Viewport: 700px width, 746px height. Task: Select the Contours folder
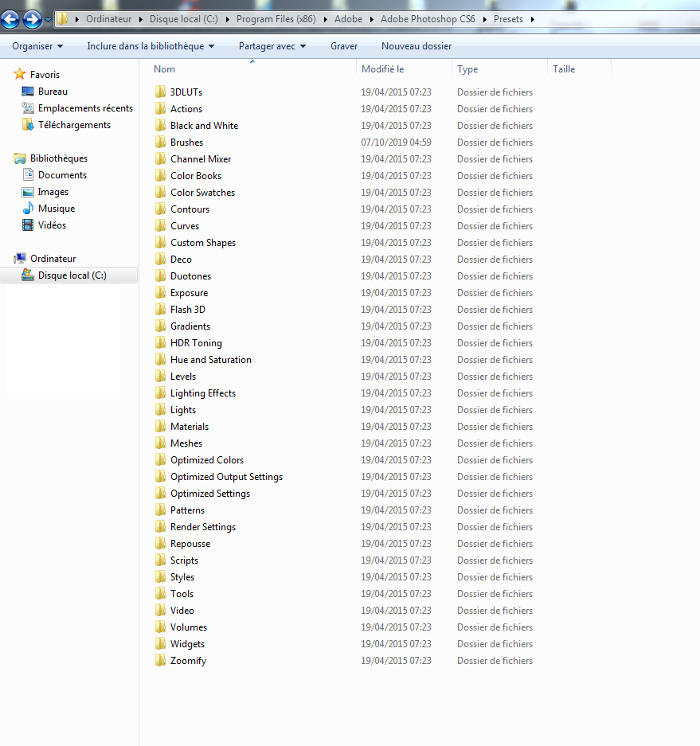pos(190,209)
